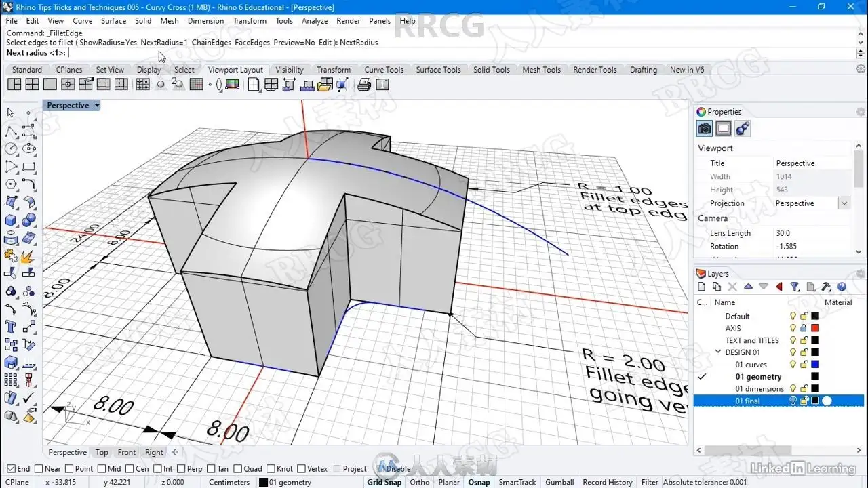Click the Print icon in Viewport Layout toolbar

tap(364, 85)
